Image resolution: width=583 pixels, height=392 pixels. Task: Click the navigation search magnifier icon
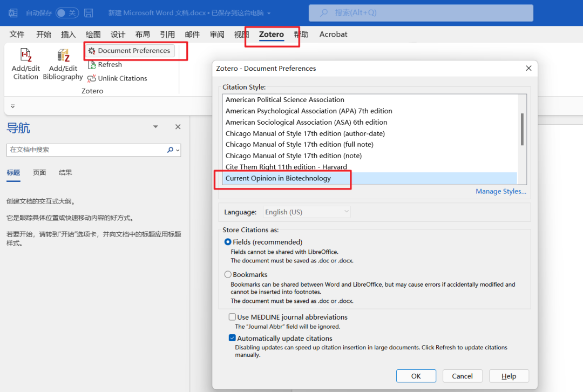170,150
